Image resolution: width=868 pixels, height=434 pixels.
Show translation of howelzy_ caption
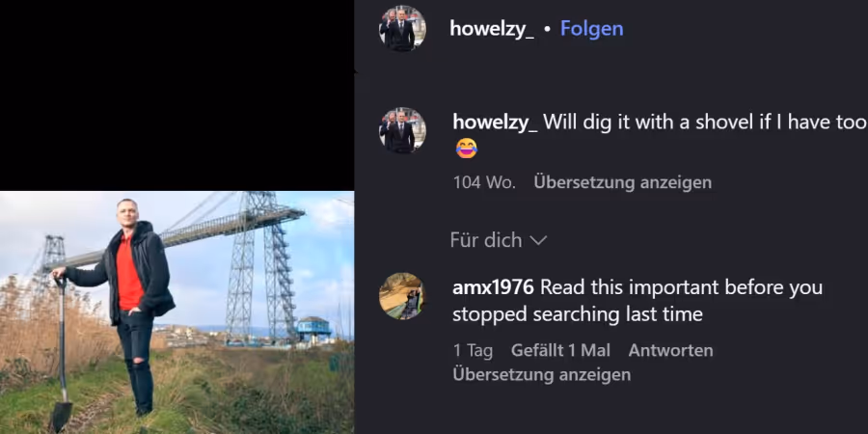click(622, 182)
